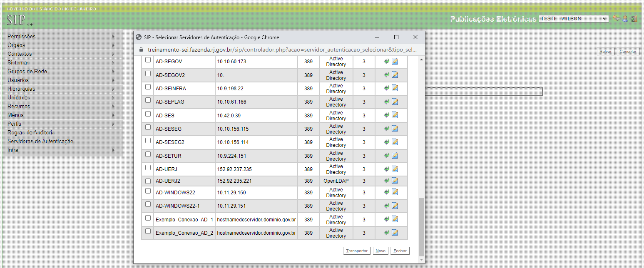Screen dimensions: 644x268
Task: Select the AD-SETUR row checkbox
Action: coord(148,154)
